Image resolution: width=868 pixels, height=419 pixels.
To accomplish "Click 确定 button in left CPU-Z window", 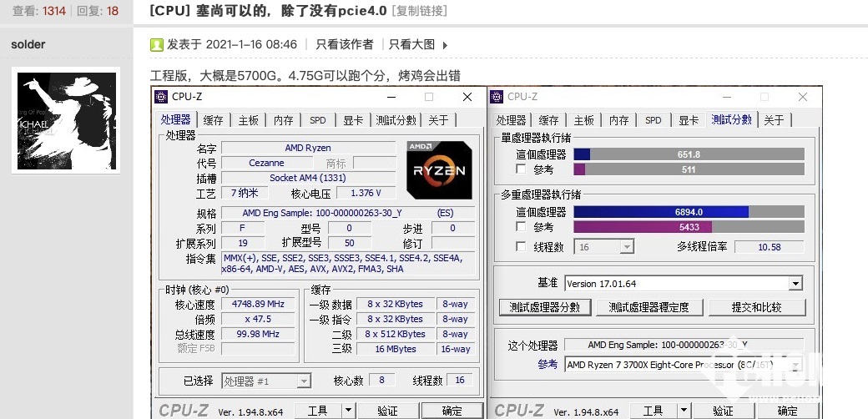I will coord(452,411).
